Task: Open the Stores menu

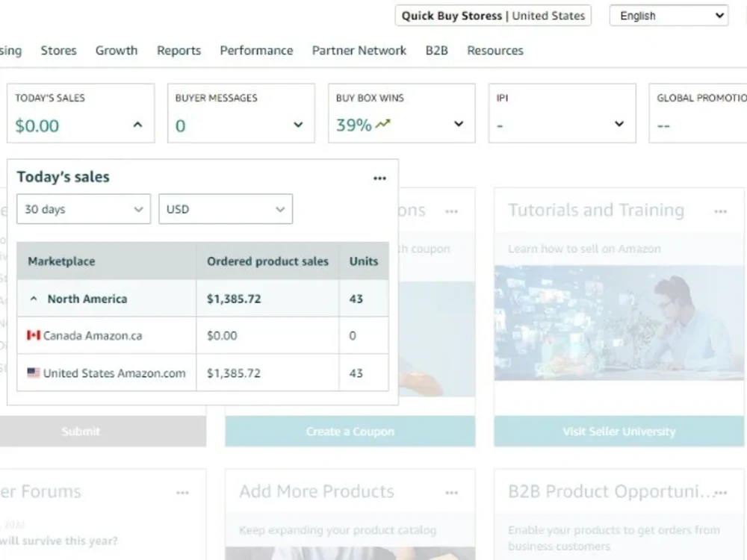Action: pos(58,51)
